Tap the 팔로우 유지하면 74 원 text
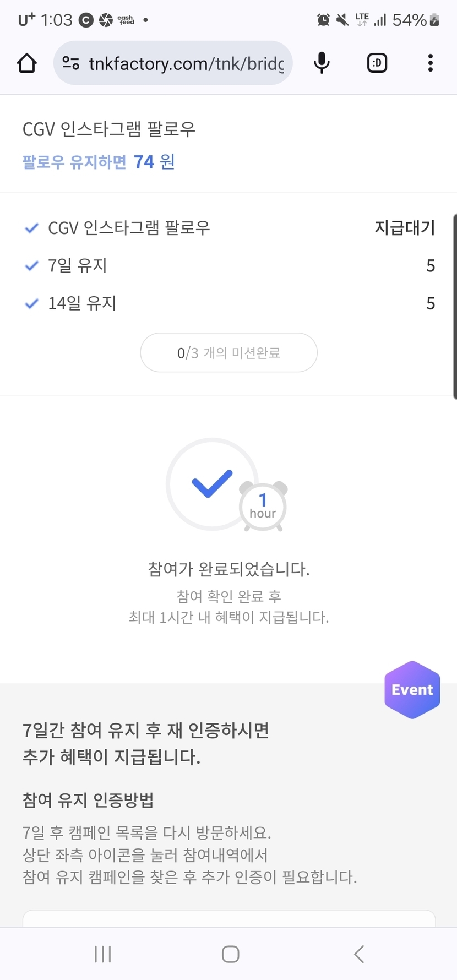 (x=99, y=162)
